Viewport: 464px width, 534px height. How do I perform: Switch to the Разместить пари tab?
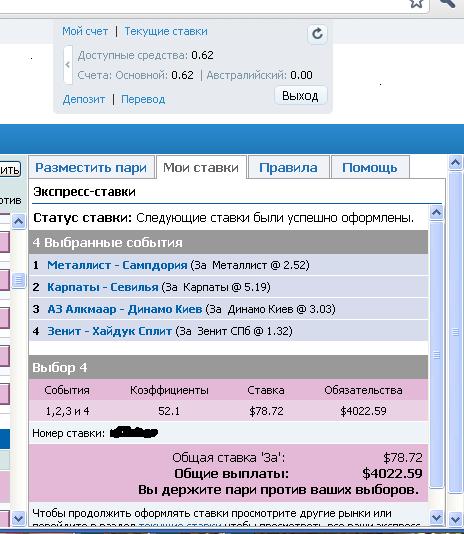pos(91,168)
